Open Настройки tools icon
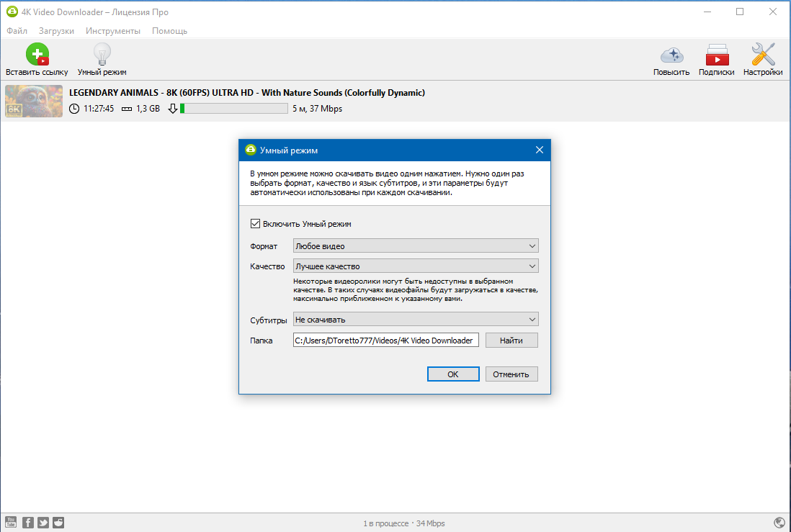Image resolution: width=791 pixels, height=532 pixels. click(763, 54)
